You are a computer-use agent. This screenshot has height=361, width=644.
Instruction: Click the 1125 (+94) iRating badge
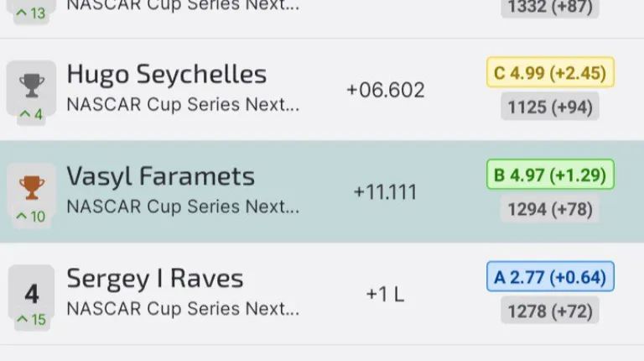[550, 107]
